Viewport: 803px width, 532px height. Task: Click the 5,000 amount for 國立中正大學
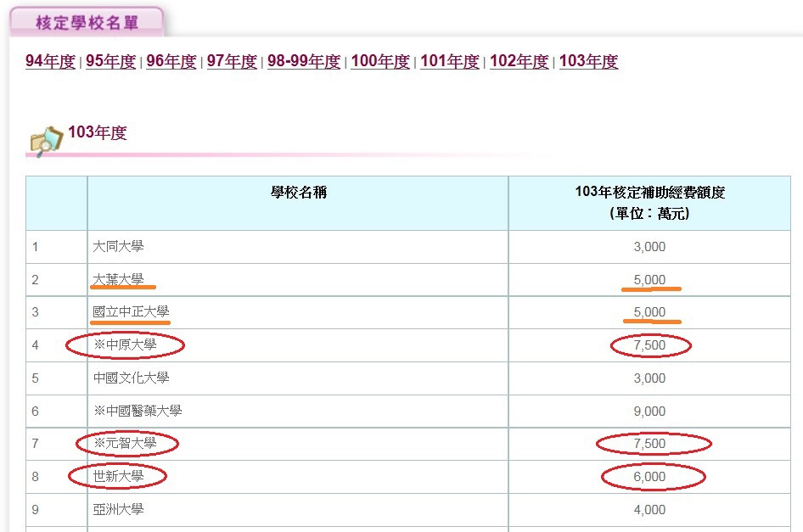point(649,312)
